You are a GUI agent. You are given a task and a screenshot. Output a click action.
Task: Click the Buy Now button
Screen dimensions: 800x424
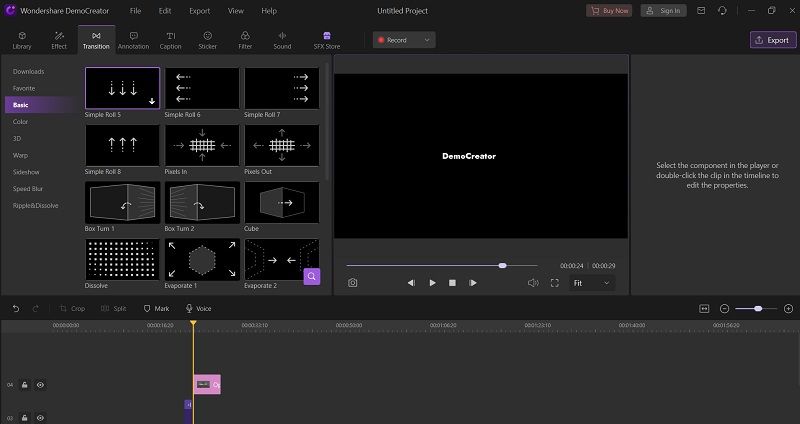(x=609, y=11)
